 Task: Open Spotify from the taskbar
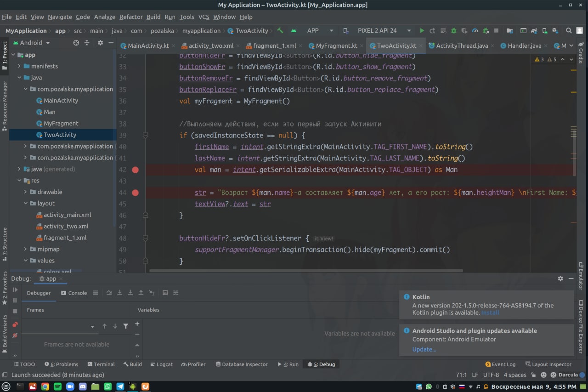pyautogui.click(x=57, y=386)
